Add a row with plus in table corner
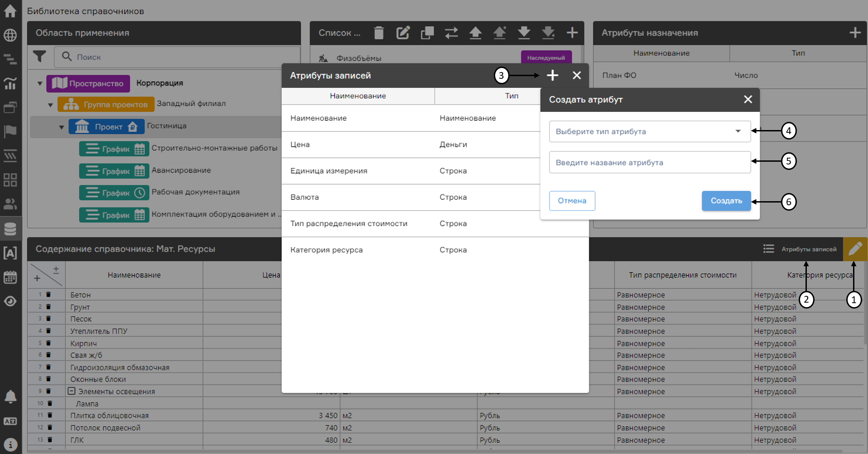Viewport: 868px width, 454px height. click(x=37, y=278)
